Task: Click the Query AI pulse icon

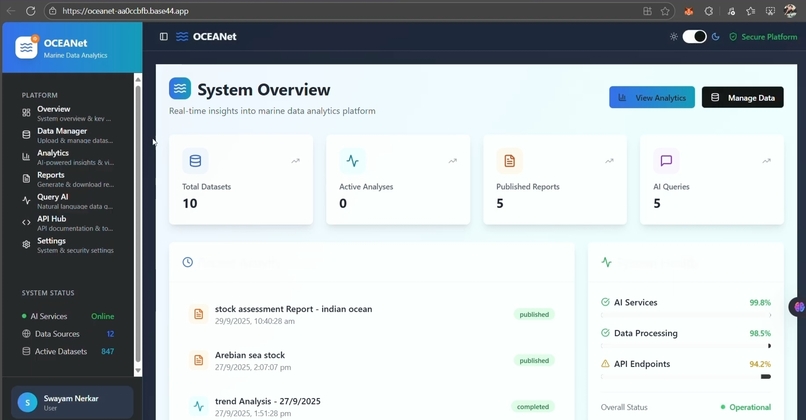Action: (26, 200)
